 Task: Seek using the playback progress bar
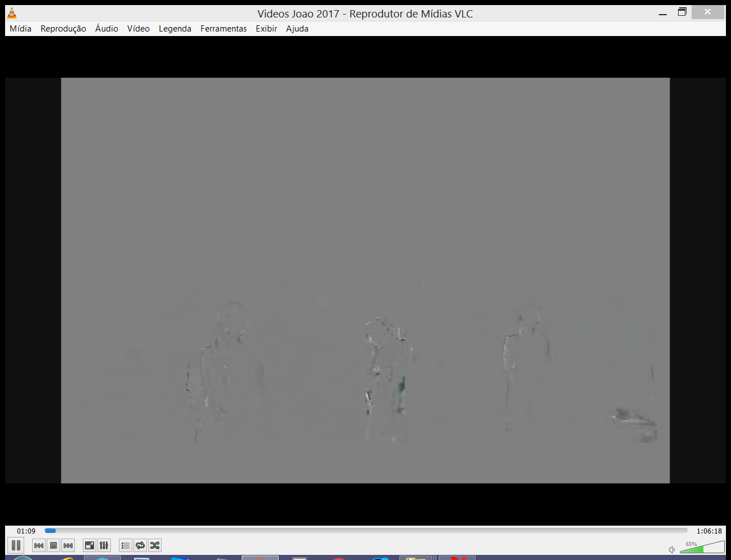coord(366,531)
